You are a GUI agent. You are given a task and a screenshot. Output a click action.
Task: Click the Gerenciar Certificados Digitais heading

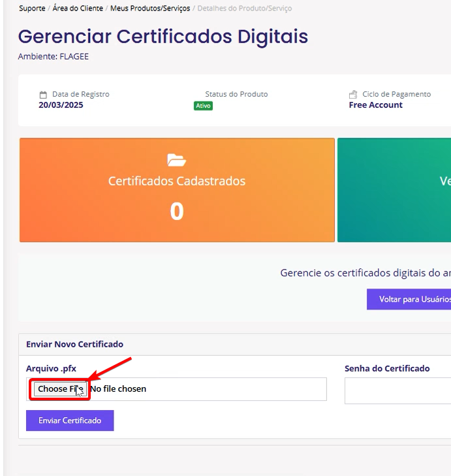click(163, 37)
